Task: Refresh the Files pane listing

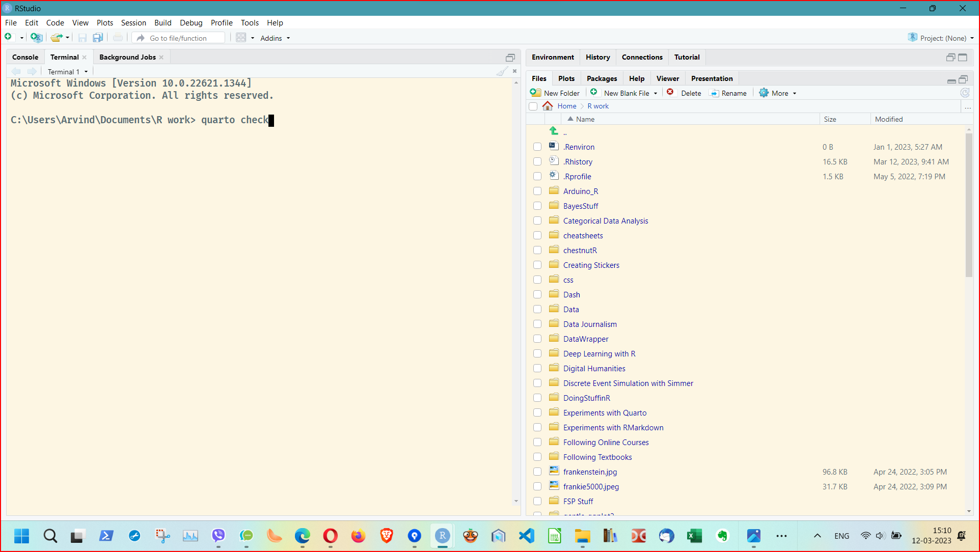Action: [x=964, y=93]
